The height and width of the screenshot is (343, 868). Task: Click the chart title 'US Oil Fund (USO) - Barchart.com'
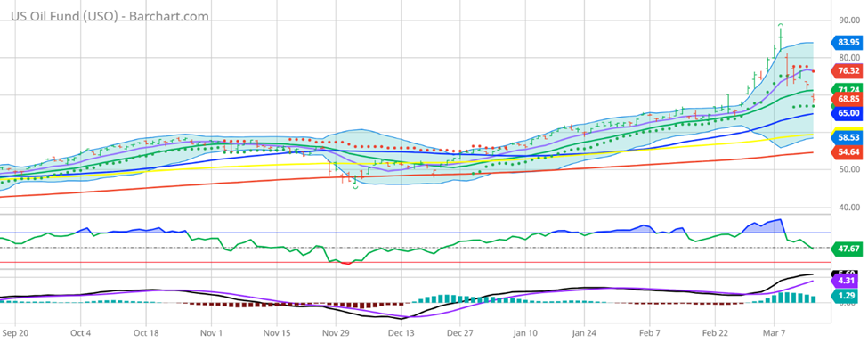point(110,16)
